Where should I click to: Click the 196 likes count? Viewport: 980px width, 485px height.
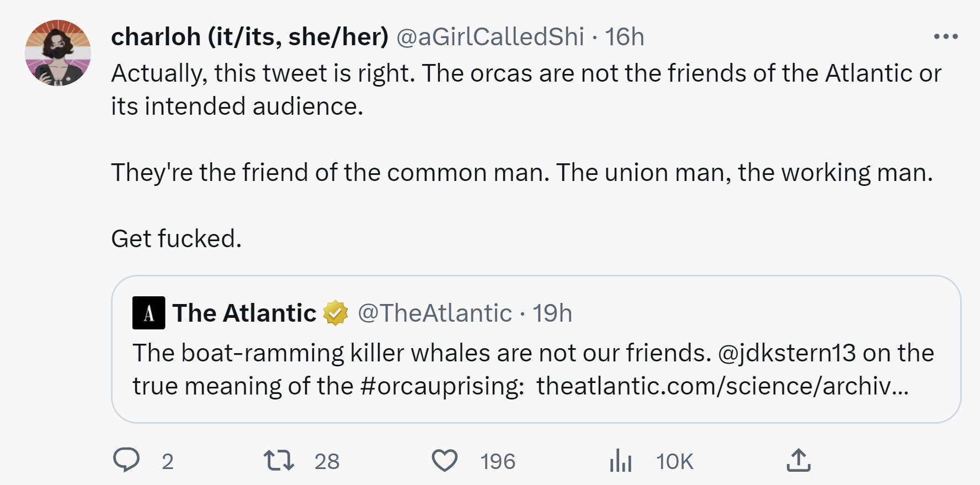pyautogui.click(x=498, y=461)
